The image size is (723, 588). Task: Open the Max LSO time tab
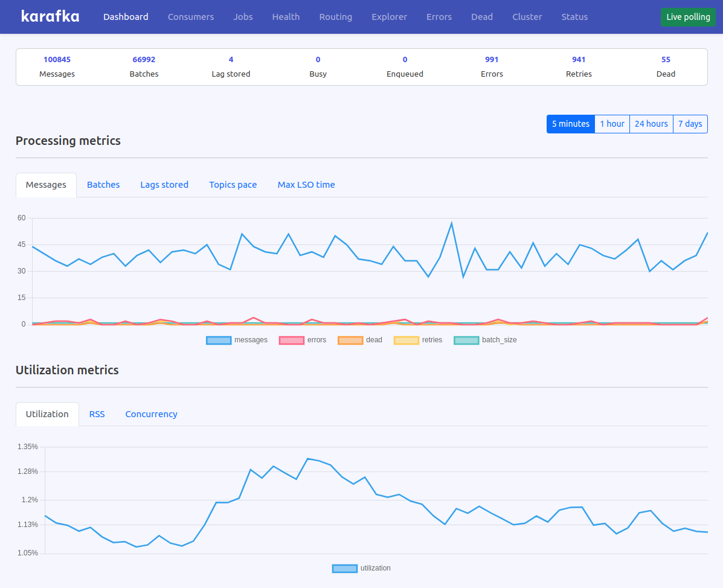tap(306, 185)
